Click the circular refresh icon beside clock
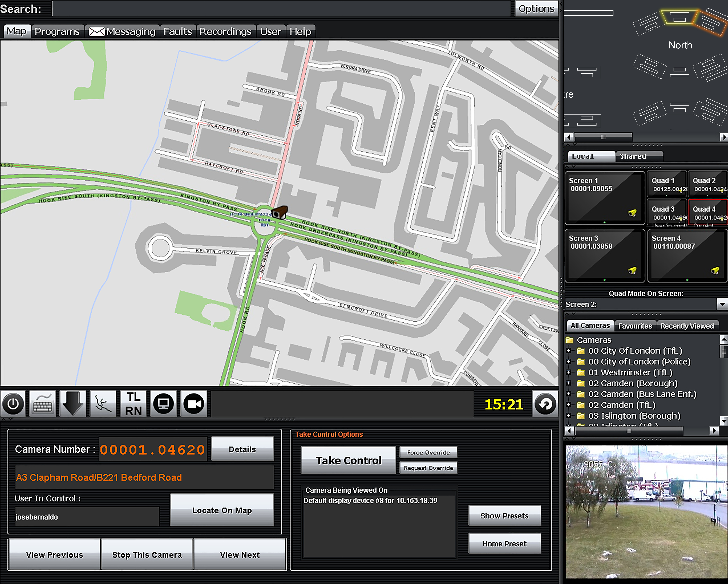 545,404
